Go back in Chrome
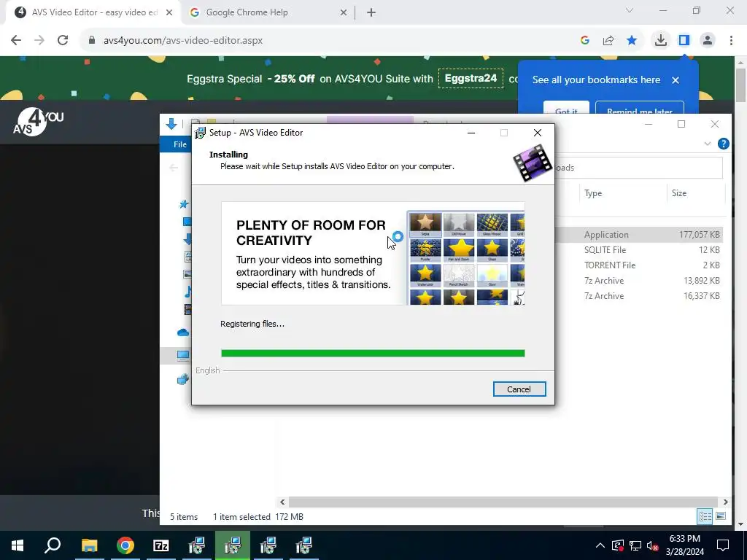This screenshot has width=747, height=560. (16, 41)
